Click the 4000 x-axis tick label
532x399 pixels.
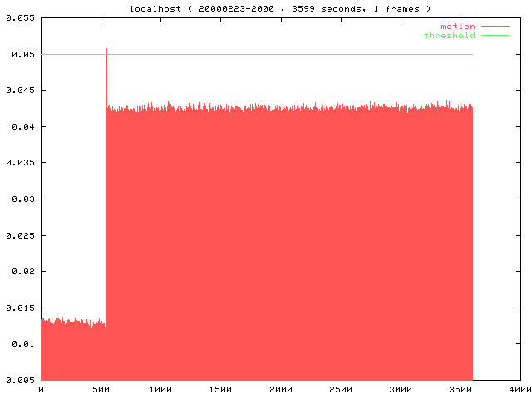pos(520,389)
